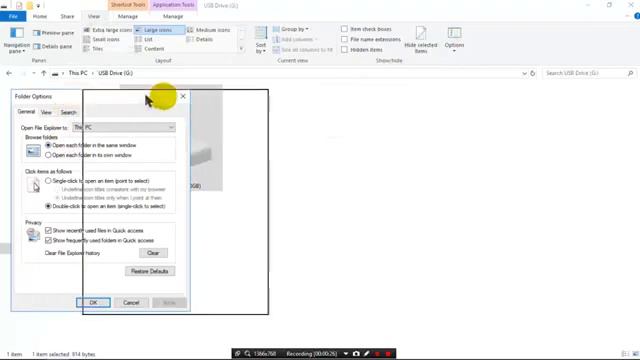
Task: Open recorder dropdown arrow beside timer
Action: tap(346, 353)
